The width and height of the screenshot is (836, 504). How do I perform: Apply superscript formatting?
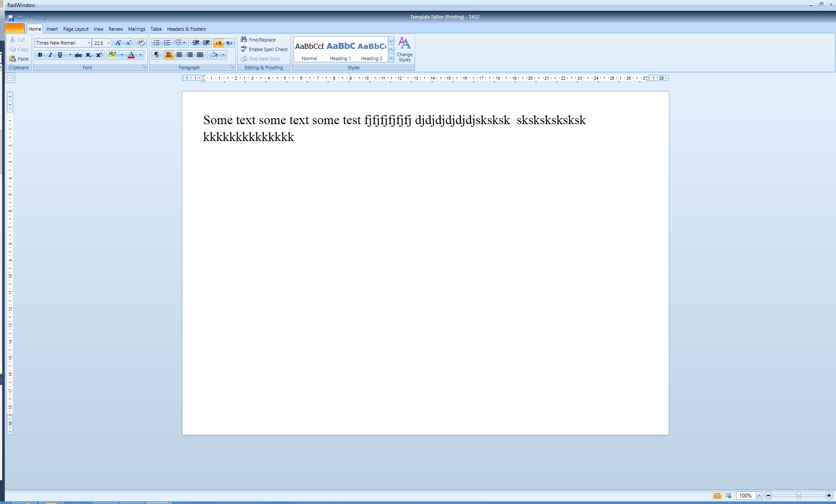tap(99, 55)
